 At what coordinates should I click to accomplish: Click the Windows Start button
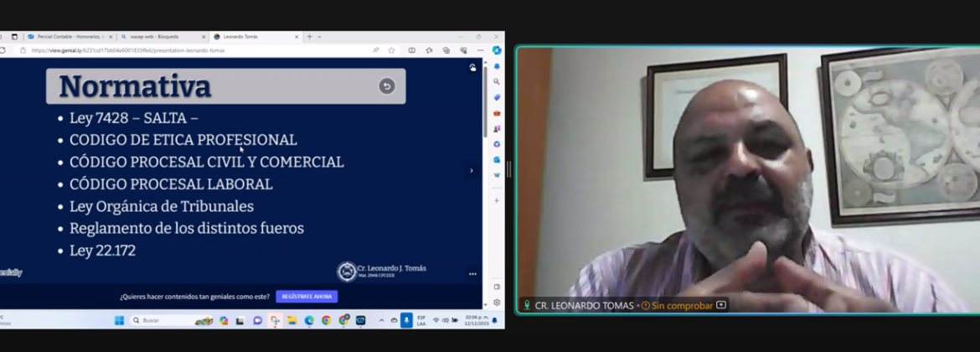coord(119,320)
